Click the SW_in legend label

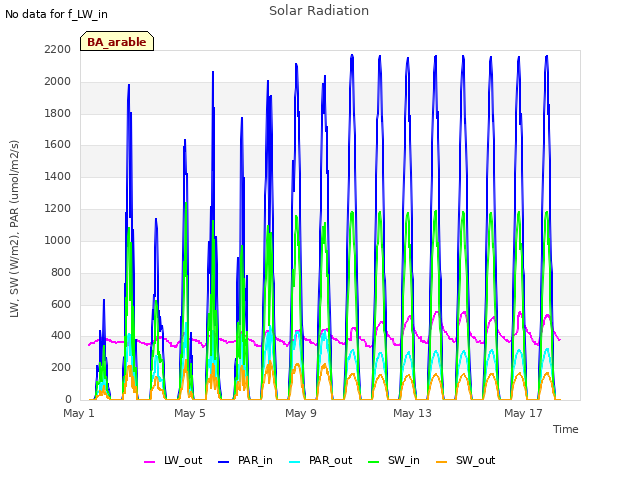pyautogui.click(x=404, y=461)
